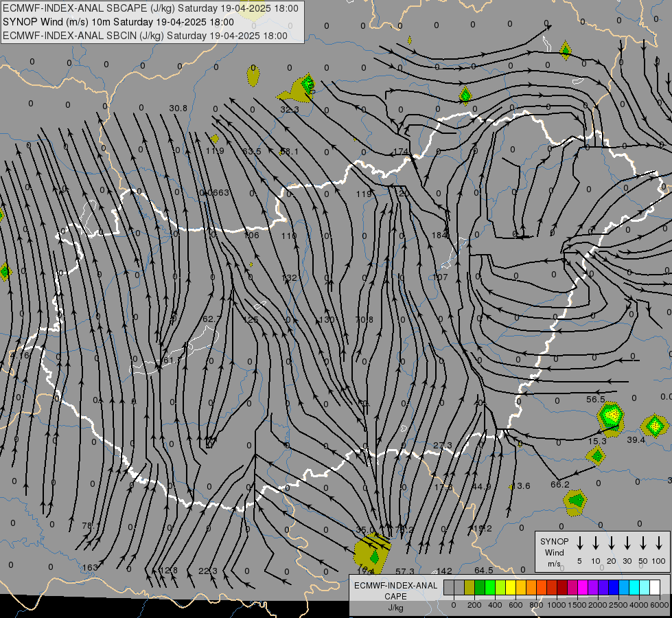
Task: Click the 70.8 CAPE value on map
Action: click(x=364, y=319)
